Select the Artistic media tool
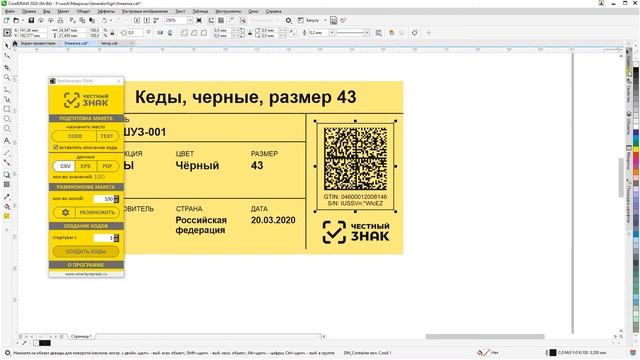640x360 pixels. [7, 99]
